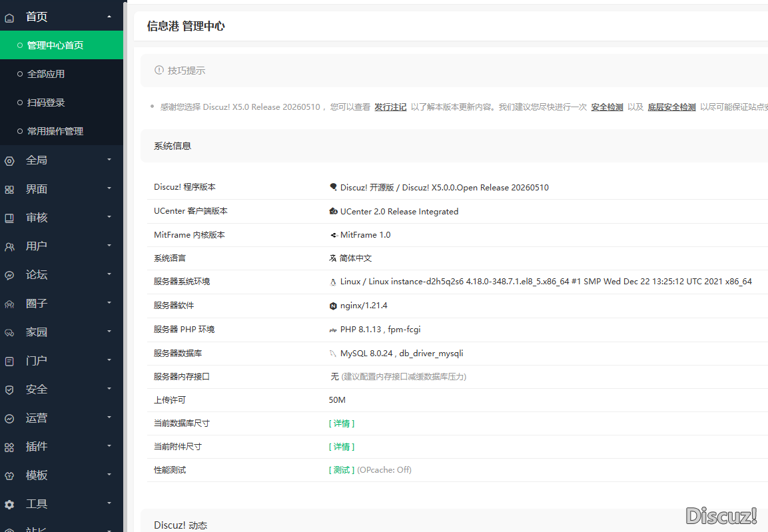Screen dimensions: 768x532
Task: Click the nginx/1.21.4 value
Action: tap(364, 306)
